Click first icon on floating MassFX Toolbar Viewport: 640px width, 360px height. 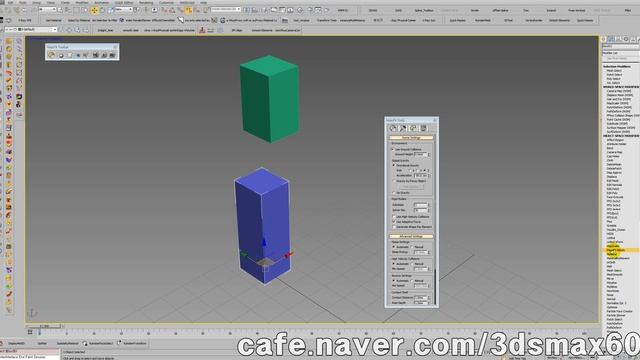click(52, 55)
